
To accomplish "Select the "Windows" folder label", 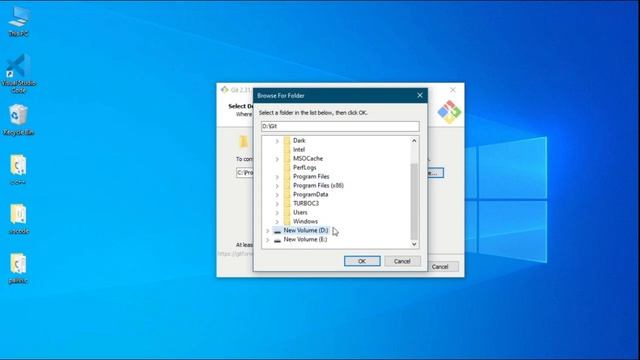I will tap(305, 221).
